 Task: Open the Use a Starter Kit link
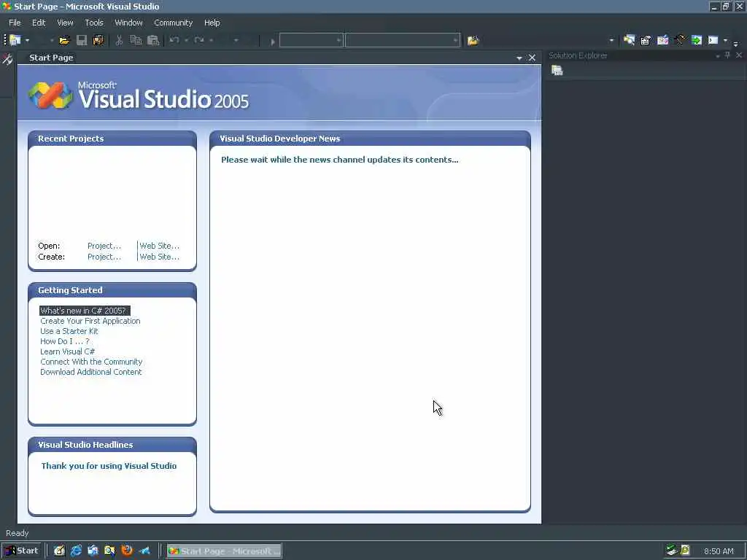click(x=69, y=331)
